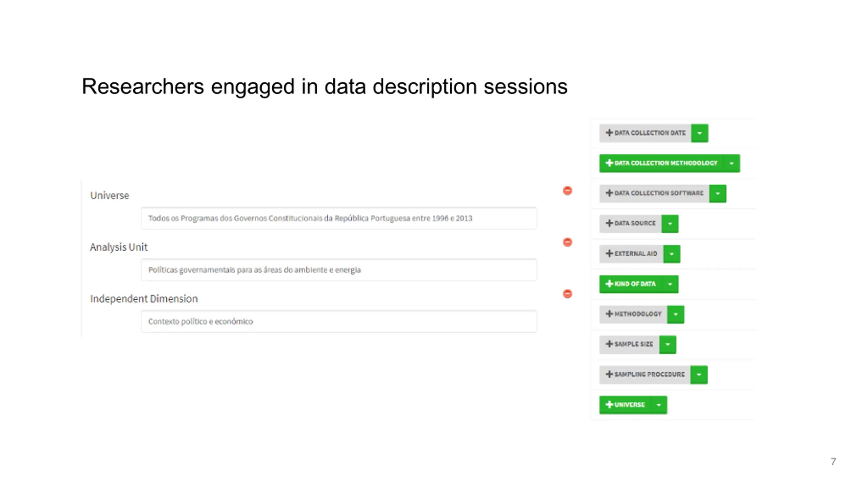Delete the Independent Dimension field via red icon
This screenshot has height=488, width=868.
[567, 294]
